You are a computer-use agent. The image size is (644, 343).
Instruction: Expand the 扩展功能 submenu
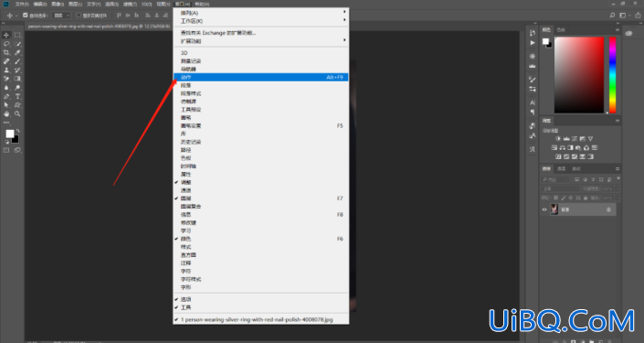point(261,41)
